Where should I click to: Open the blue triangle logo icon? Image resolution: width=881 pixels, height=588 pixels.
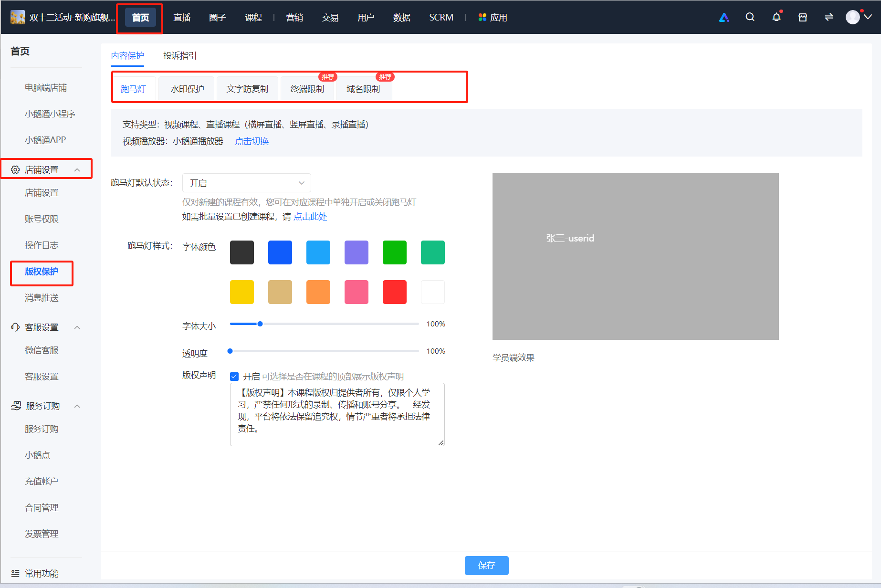tap(724, 17)
